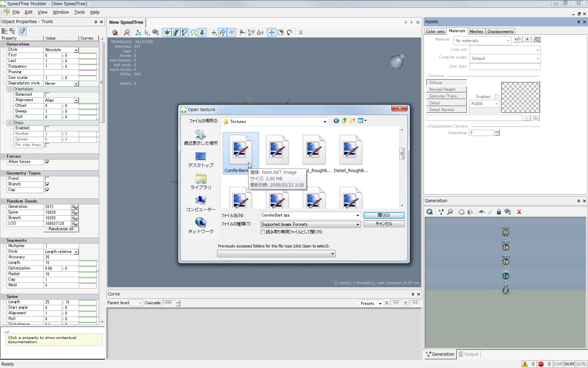Screen dimensions: 588x368
Task: Check the read-only open checkbox in dialog
Action: click(263, 232)
